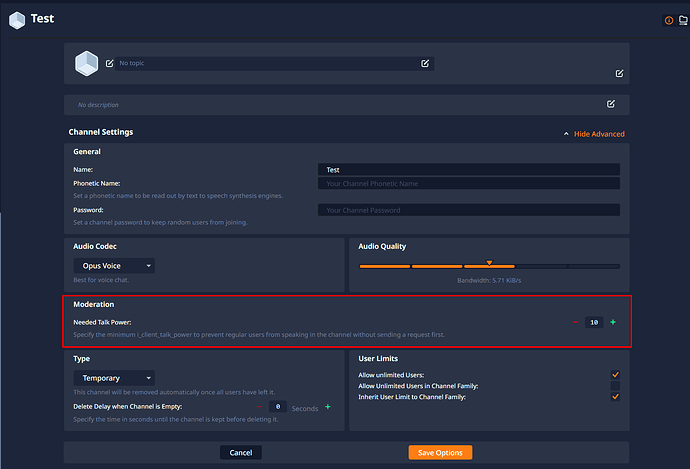
Task: Click the channel avatar cube icon
Action: pyautogui.click(x=89, y=64)
